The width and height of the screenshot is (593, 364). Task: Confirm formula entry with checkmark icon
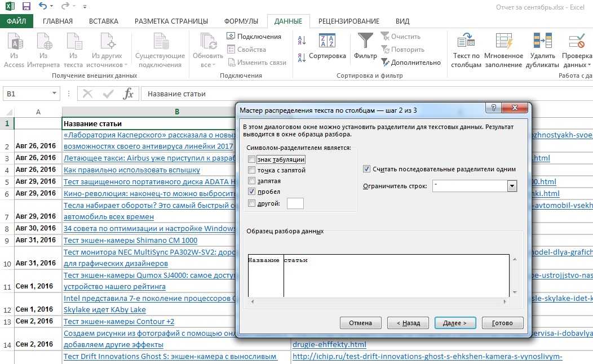click(108, 94)
